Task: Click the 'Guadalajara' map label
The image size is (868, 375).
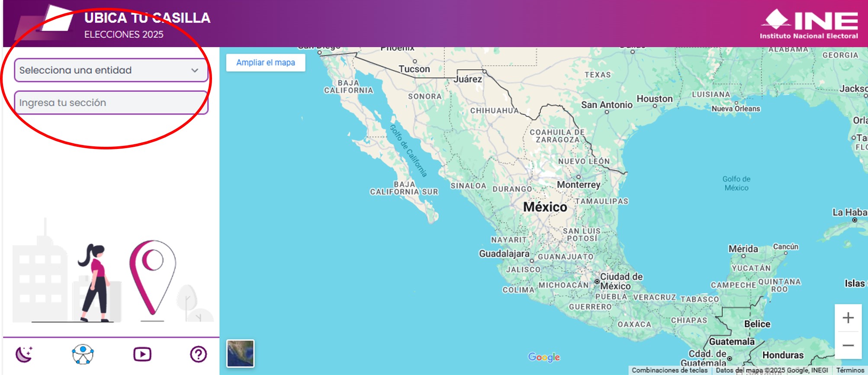Action: (504, 254)
